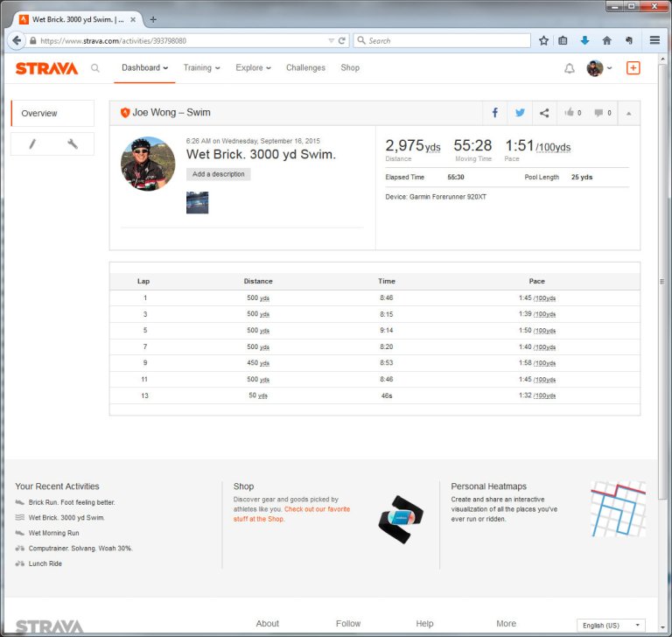Image resolution: width=672 pixels, height=637 pixels.
Task: Expand the Dashboard dropdown menu
Action: 144,68
